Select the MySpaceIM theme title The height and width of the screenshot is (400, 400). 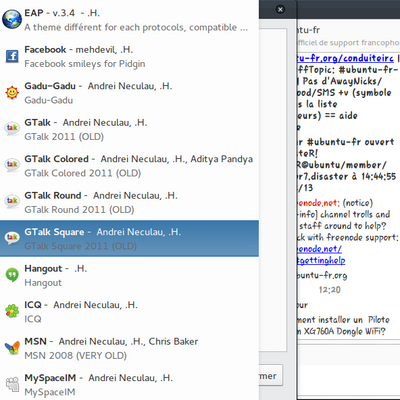click(98, 378)
